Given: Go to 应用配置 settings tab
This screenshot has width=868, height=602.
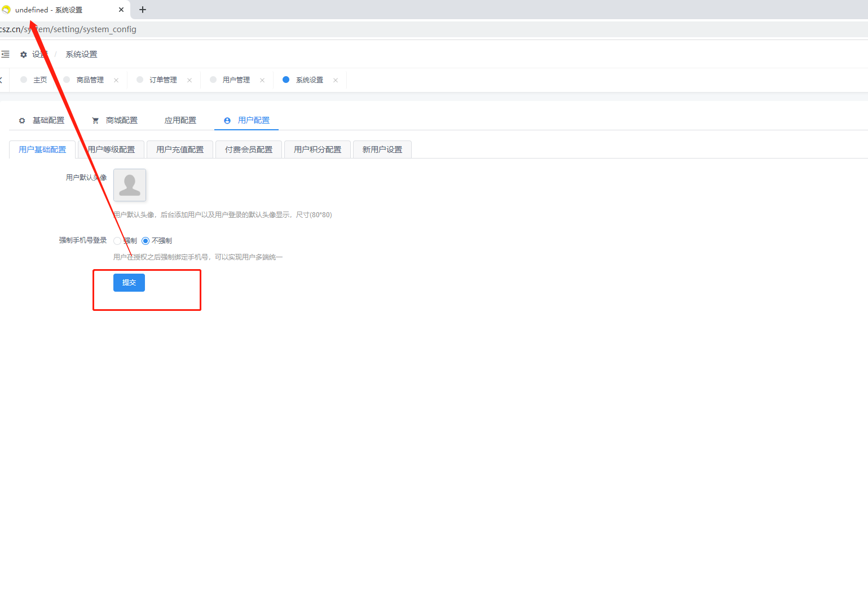Looking at the screenshot, I should 180,120.
